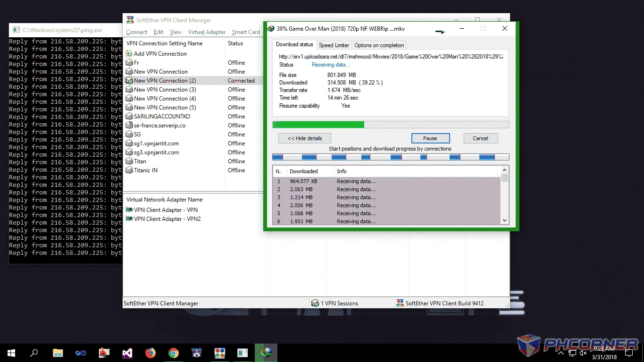
Task: Pause the download
Action: coord(430,138)
